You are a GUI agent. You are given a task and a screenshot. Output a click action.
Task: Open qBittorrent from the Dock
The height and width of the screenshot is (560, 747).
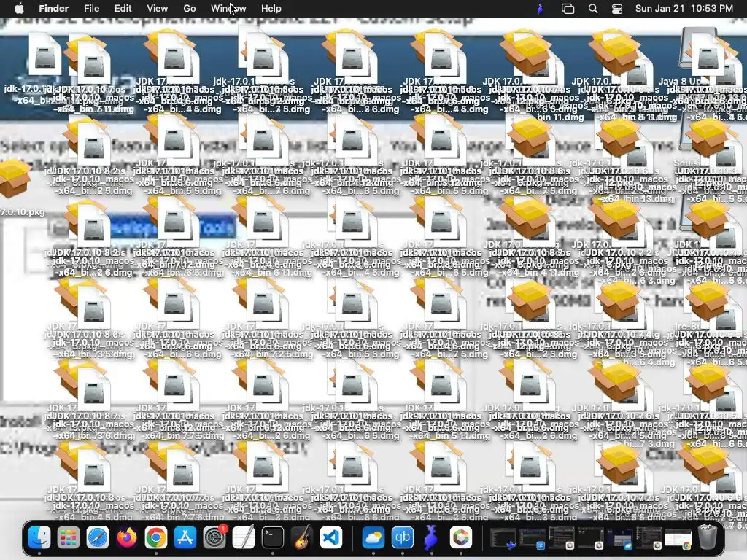pyautogui.click(x=403, y=537)
